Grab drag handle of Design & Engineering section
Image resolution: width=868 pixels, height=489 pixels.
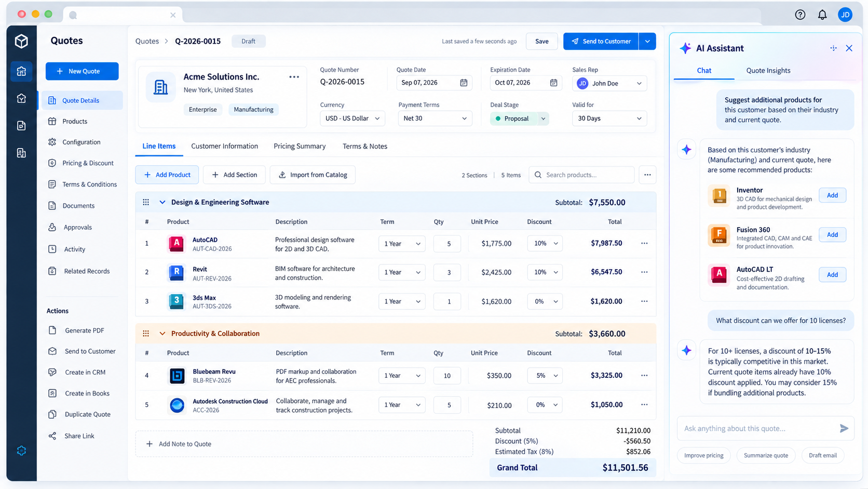[x=146, y=202]
